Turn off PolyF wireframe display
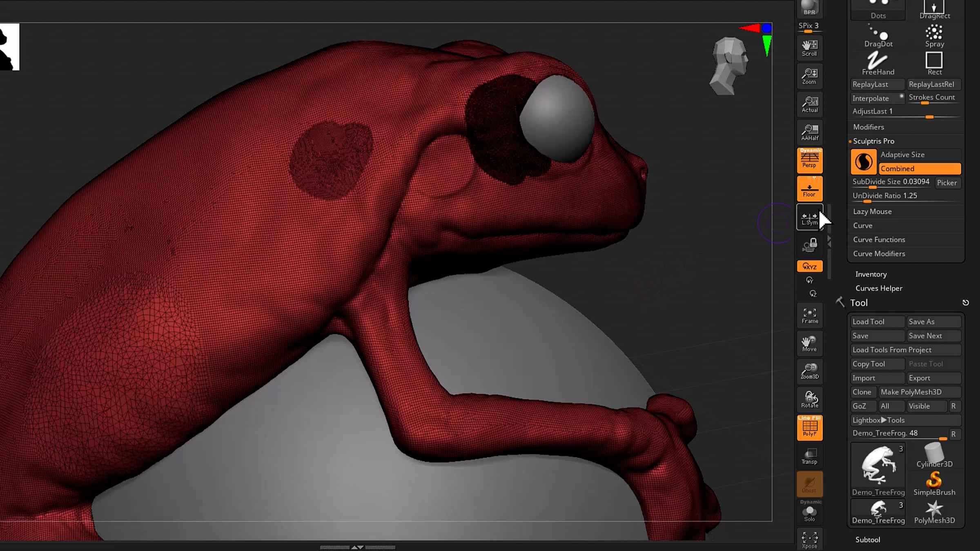980x551 pixels. (809, 427)
